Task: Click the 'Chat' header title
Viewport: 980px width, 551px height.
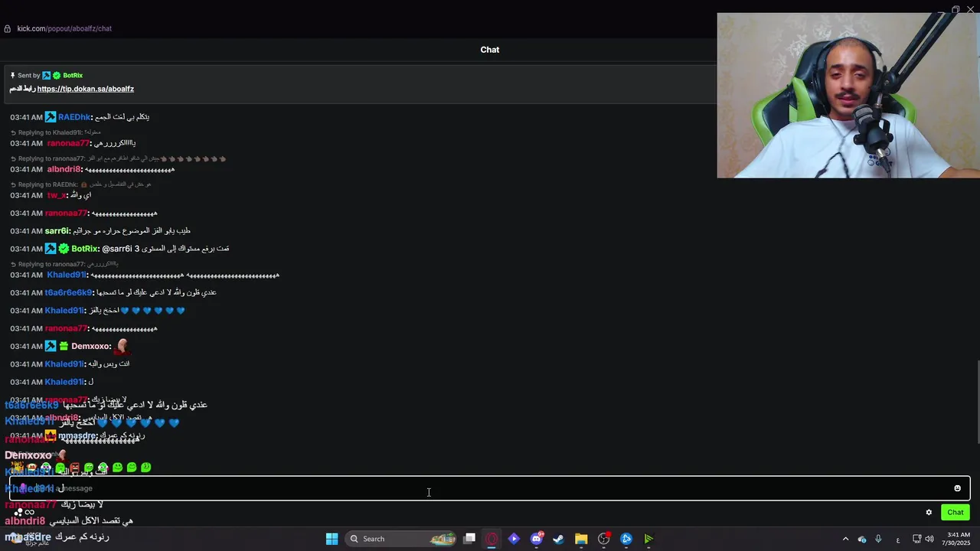Action: [490, 50]
